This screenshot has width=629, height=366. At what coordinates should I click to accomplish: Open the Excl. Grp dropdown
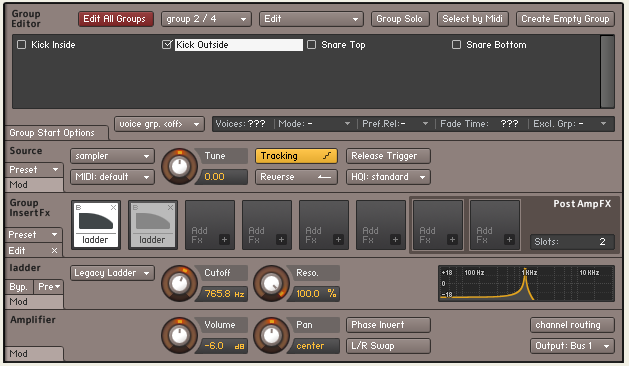[570, 124]
